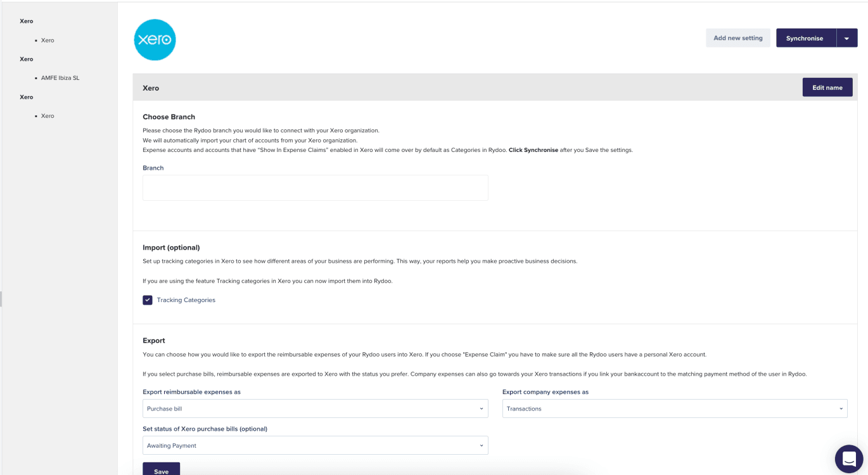868x475 pixels.
Task: Select the bottom Xero bullet item in sidebar
Action: tap(48, 116)
